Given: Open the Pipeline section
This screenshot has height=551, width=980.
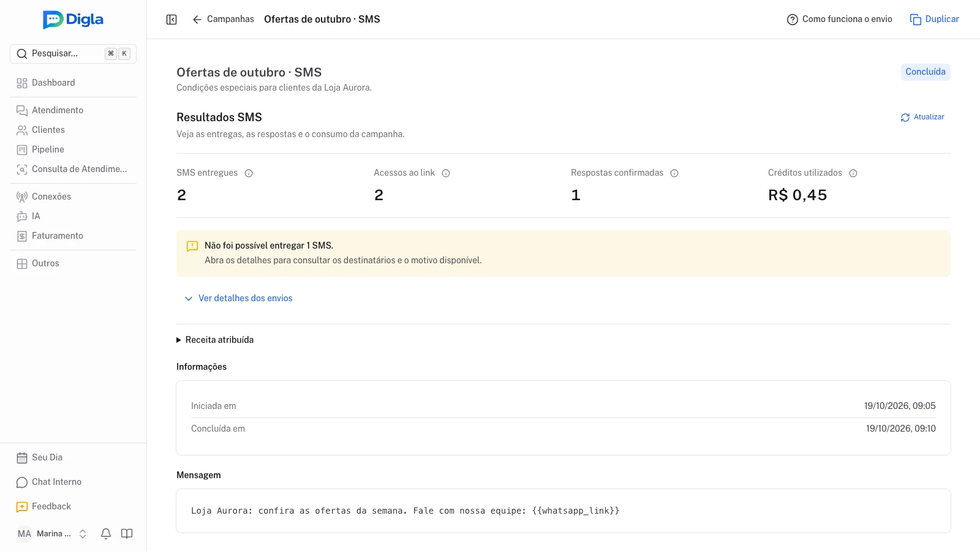Looking at the screenshot, I should point(73,149).
